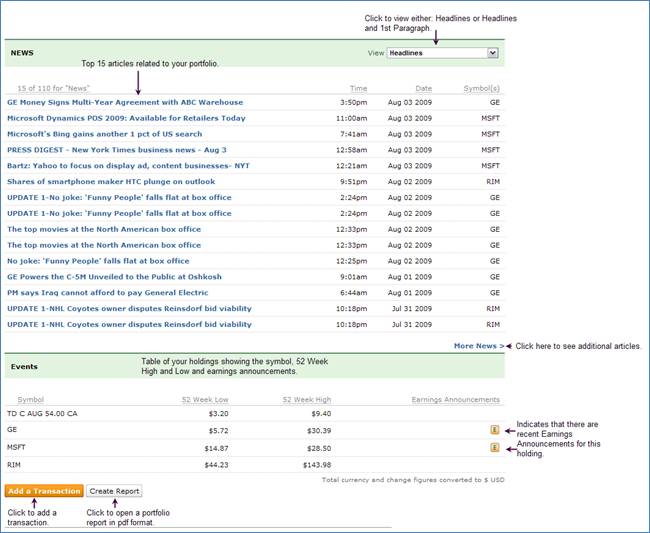Select the RIM symbol in Events table

14,465
